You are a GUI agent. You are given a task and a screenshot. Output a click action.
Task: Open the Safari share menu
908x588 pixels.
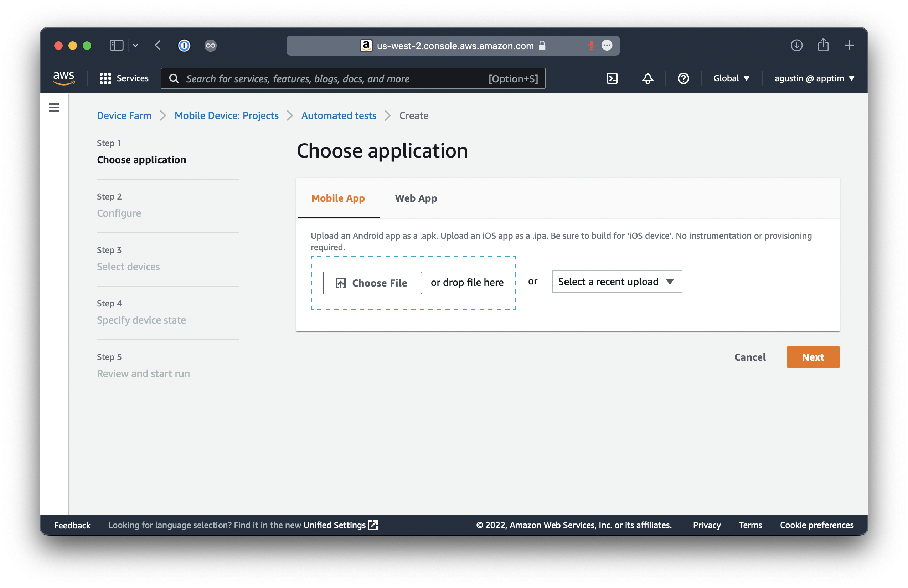tap(823, 45)
